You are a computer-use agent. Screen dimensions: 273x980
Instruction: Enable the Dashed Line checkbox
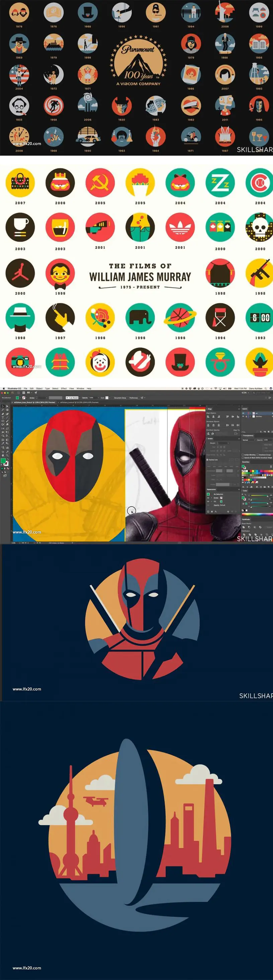[207, 460]
